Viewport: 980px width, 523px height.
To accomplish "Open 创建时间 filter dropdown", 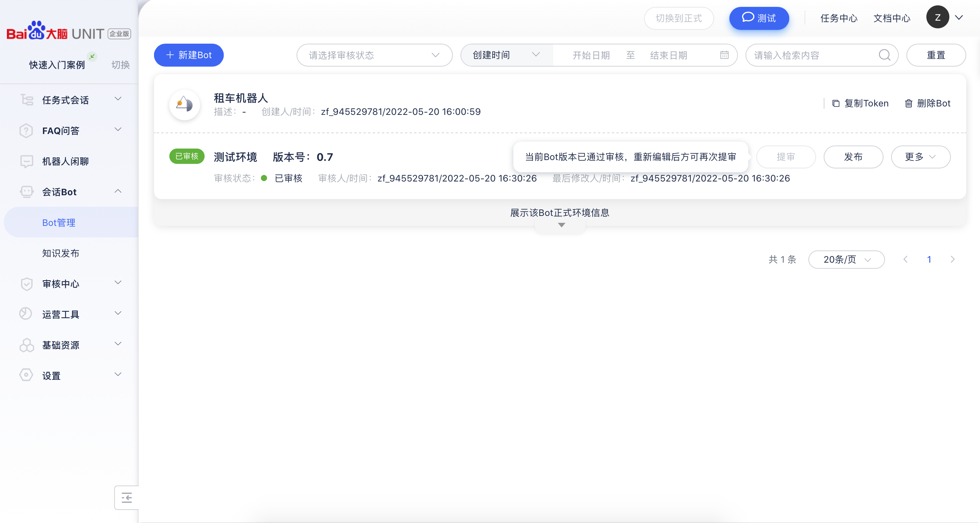I will pyautogui.click(x=506, y=55).
